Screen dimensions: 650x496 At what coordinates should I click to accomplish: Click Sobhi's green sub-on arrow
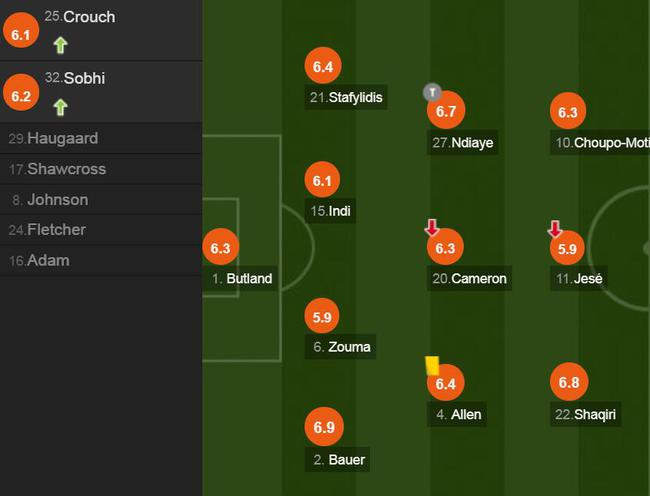pyautogui.click(x=61, y=106)
